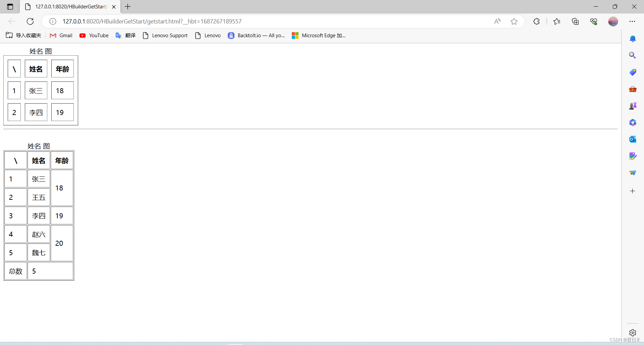This screenshot has width=644, height=345.
Task: Click merged age 18 cell second table
Action: [x=62, y=188]
